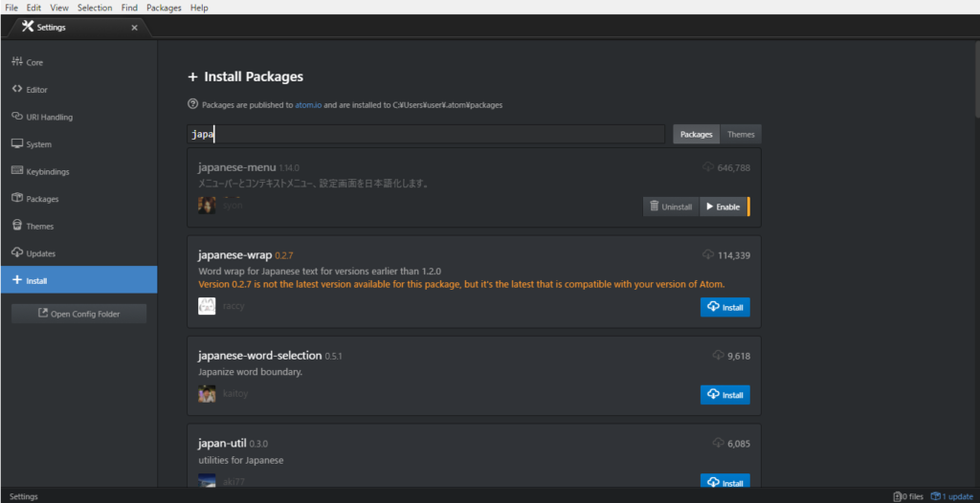Open the Selection menu
The image size is (980, 503).
(x=95, y=8)
